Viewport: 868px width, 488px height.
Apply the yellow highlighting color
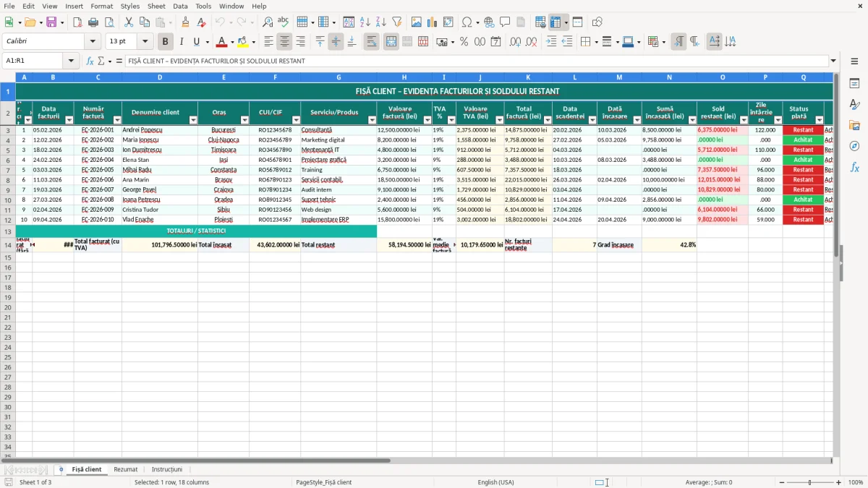tap(243, 42)
